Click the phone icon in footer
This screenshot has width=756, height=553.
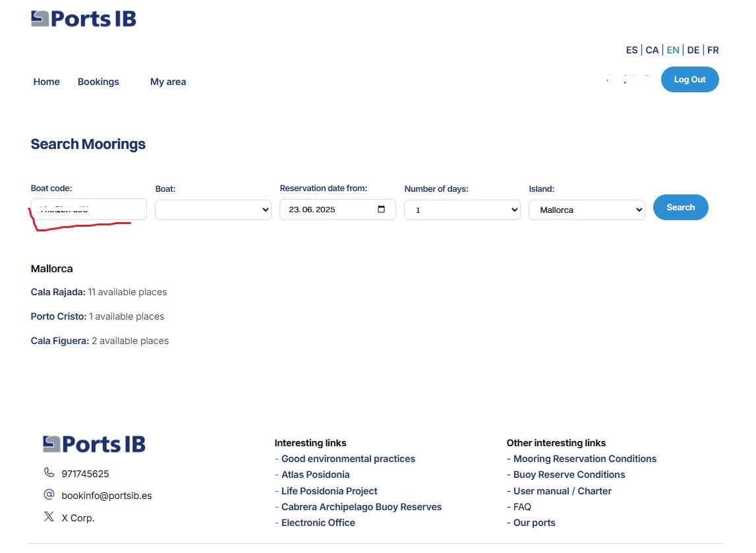coord(49,473)
